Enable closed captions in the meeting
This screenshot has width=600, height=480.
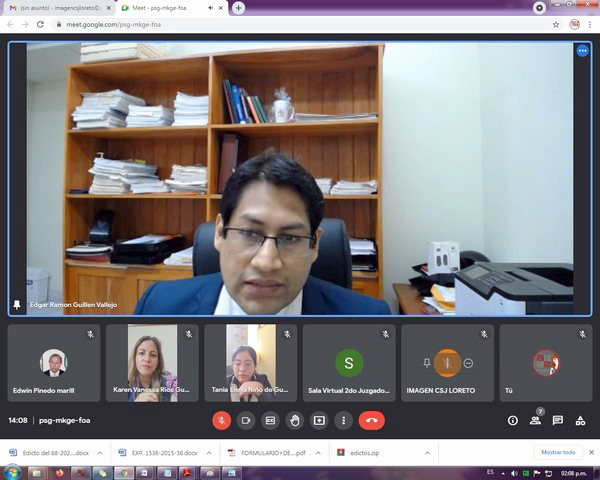click(x=270, y=420)
